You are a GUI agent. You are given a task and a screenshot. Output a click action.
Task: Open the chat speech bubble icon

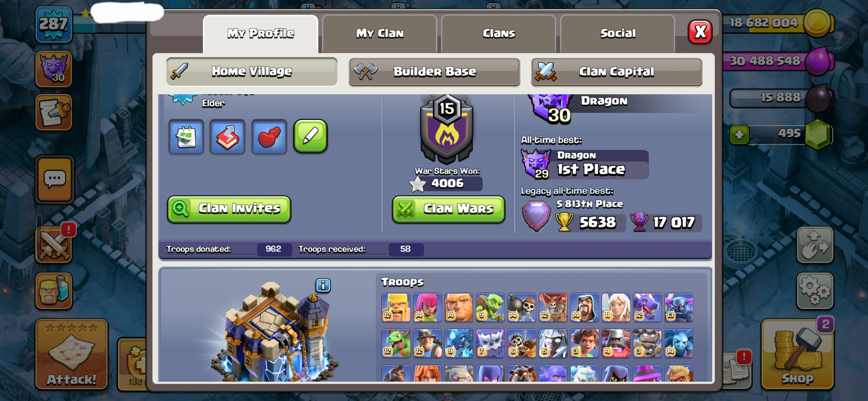coord(54,179)
